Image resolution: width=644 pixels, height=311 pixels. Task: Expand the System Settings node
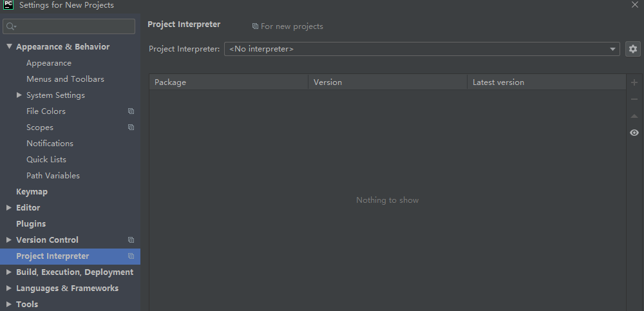coord(19,95)
